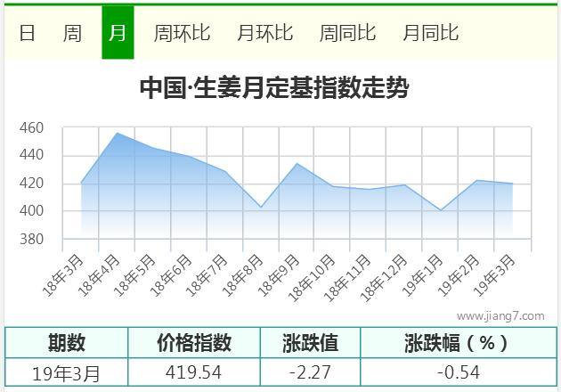Click the 380 y-axis value
Image resolution: width=561 pixels, height=392 pixels.
pyautogui.click(x=31, y=239)
